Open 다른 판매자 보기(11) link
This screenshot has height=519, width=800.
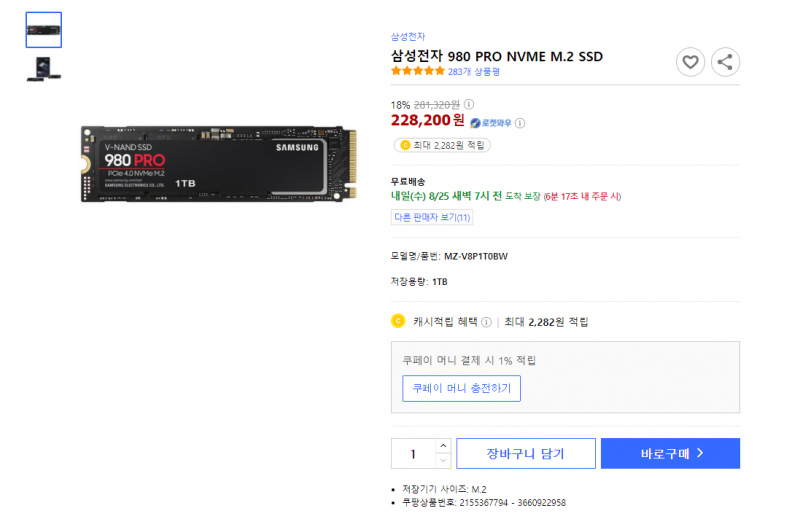pos(432,217)
